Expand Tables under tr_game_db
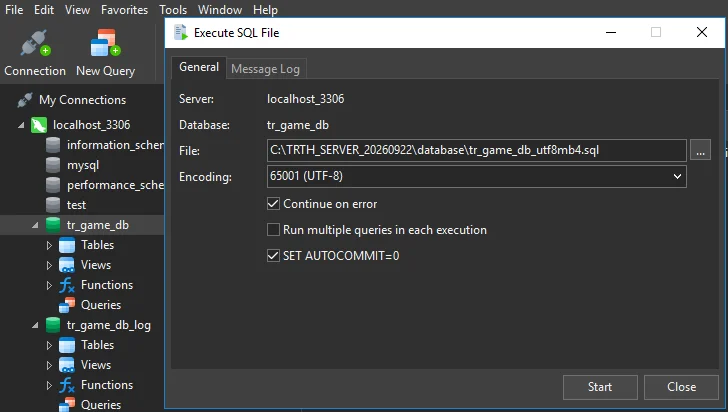The width and height of the screenshot is (728, 412). click(49, 245)
